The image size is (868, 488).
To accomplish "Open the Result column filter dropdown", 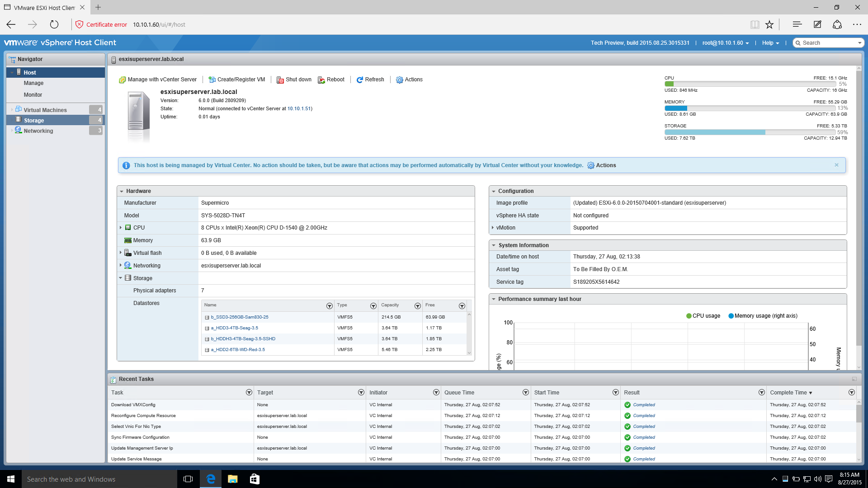I will [761, 392].
